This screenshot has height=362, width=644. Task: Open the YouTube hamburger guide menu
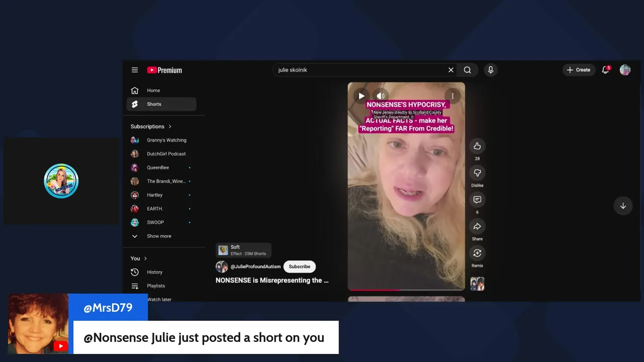[x=135, y=70]
